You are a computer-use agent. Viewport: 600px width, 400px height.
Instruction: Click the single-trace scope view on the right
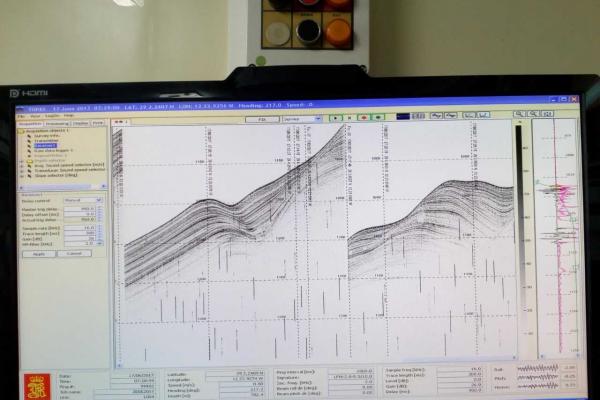tap(558, 238)
